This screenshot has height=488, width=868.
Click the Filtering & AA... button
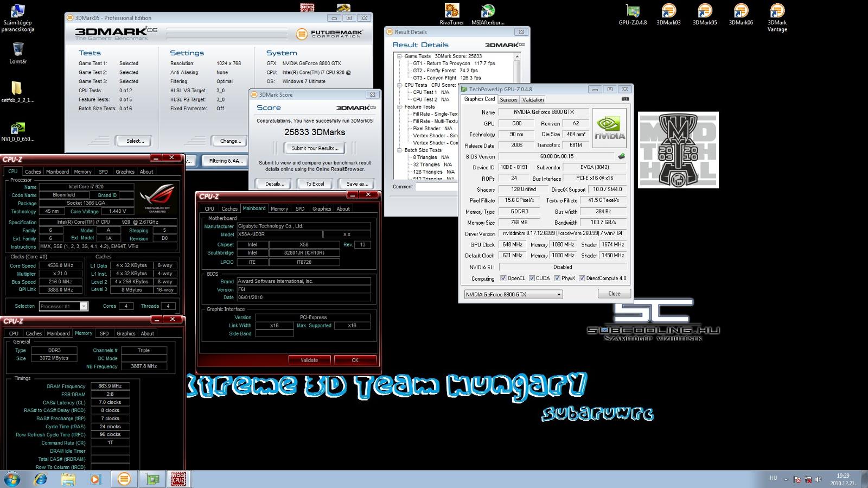226,161
